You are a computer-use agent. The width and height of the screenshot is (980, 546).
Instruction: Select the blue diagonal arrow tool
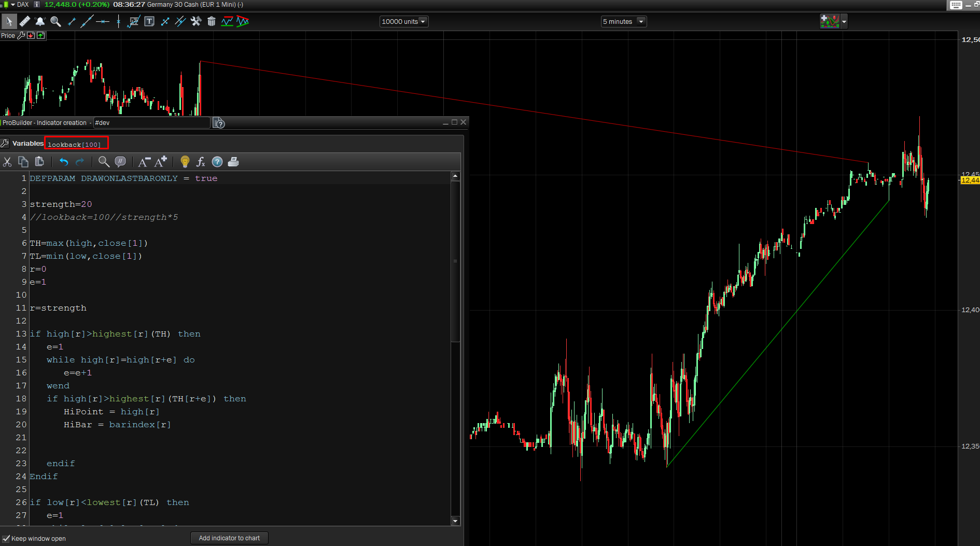165,21
